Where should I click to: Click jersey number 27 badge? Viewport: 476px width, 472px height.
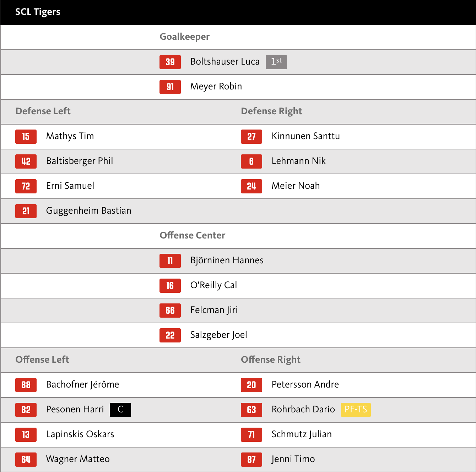point(251,137)
